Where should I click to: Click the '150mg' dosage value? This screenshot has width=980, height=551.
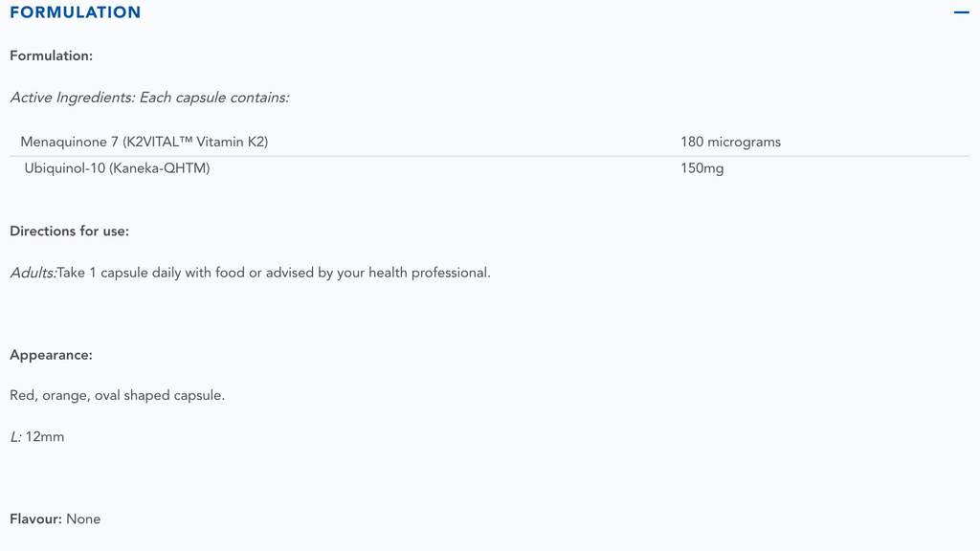[x=702, y=168]
